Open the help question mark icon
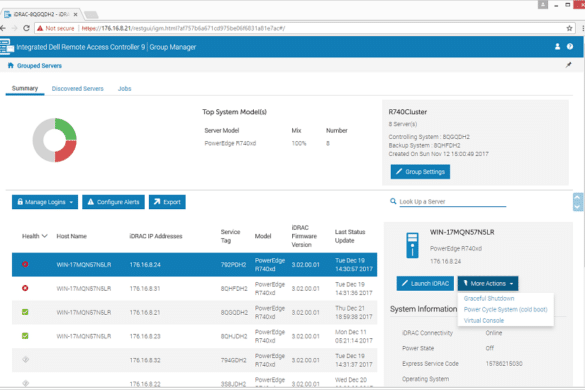585x390 pixels. (570, 47)
